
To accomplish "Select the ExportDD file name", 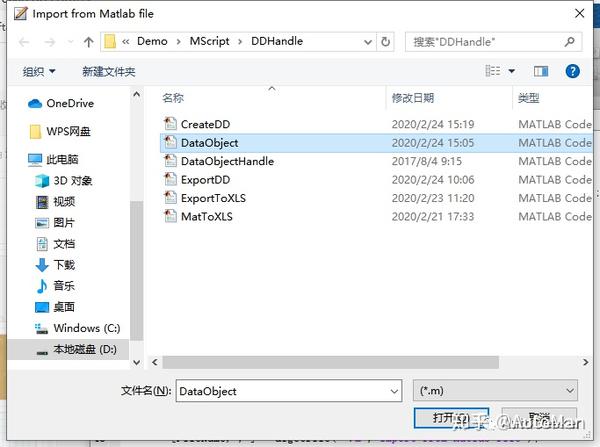I will point(205,179).
